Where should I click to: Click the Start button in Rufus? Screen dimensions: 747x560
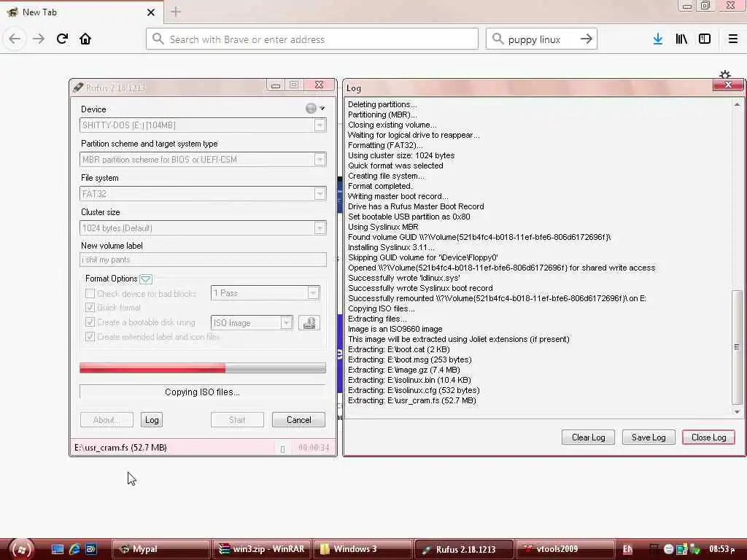[237, 420]
